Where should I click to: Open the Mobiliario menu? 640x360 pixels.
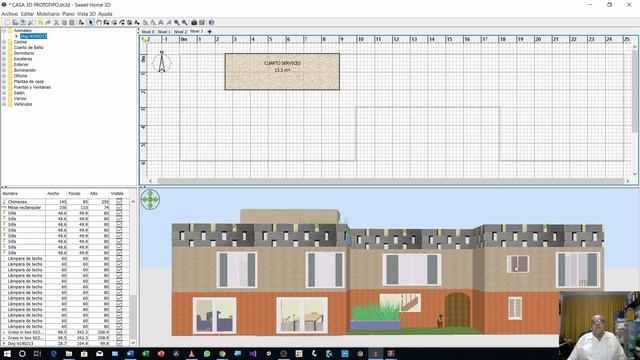[48, 14]
